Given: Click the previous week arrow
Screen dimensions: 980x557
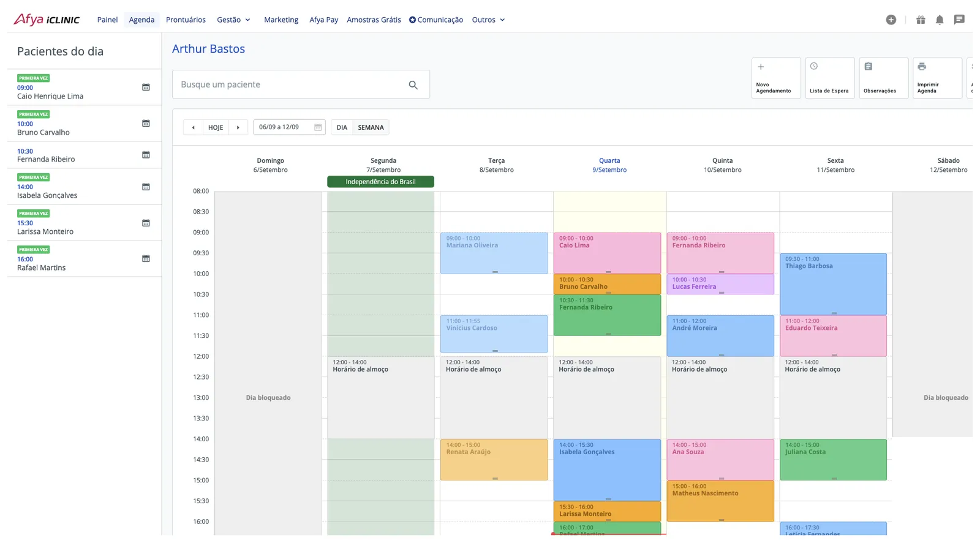Looking at the screenshot, I should [x=193, y=127].
